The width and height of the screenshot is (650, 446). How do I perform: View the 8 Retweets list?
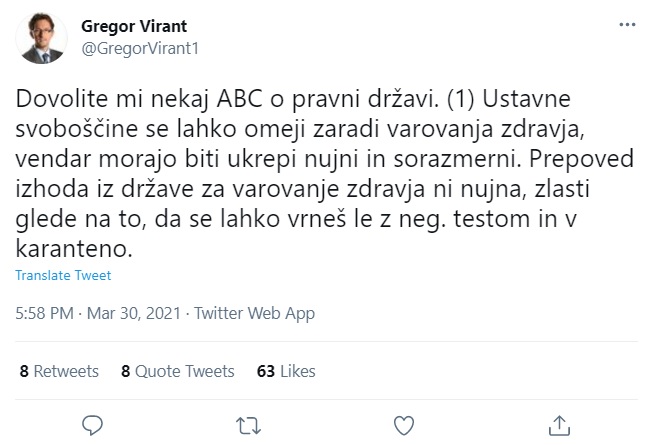point(59,371)
